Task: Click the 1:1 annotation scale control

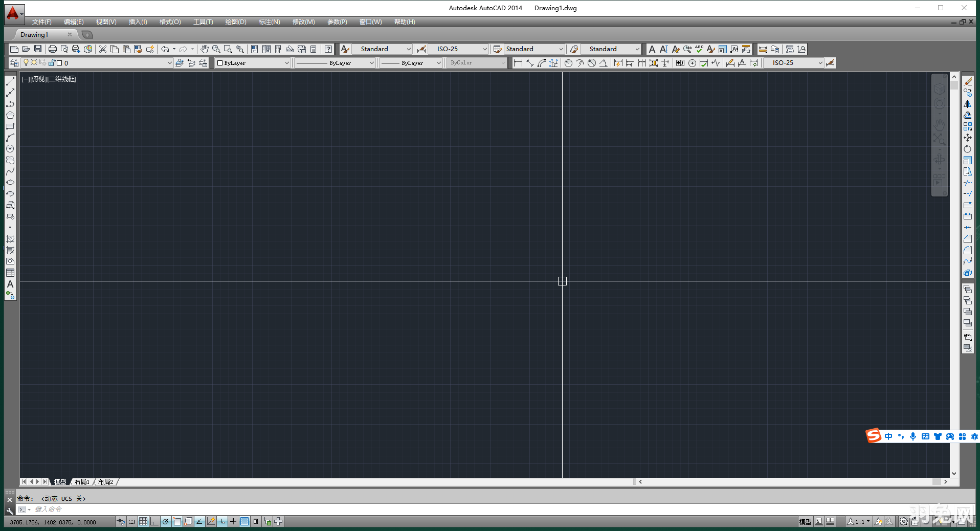Action: click(x=858, y=521)
